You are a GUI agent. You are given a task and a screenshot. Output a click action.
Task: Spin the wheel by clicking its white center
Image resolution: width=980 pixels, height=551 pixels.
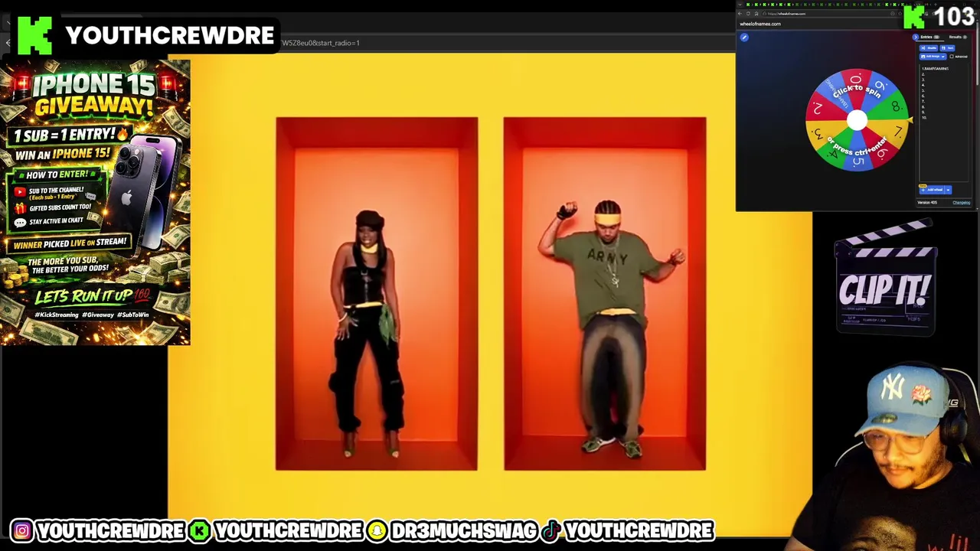tap(857, 119)
